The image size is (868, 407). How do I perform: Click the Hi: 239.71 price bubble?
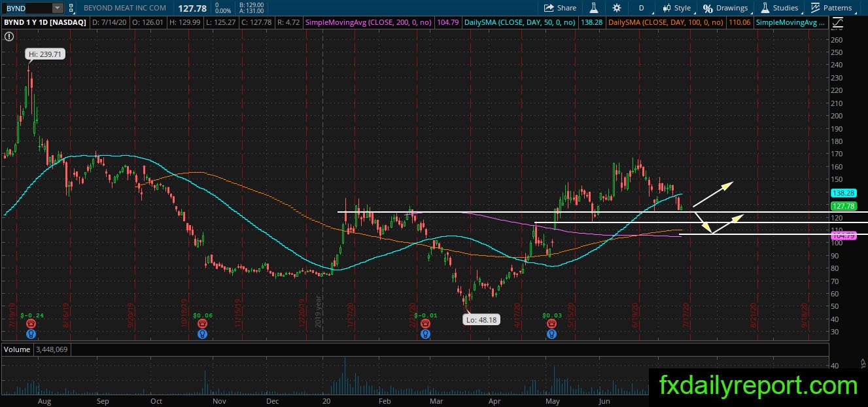point(44,54)
